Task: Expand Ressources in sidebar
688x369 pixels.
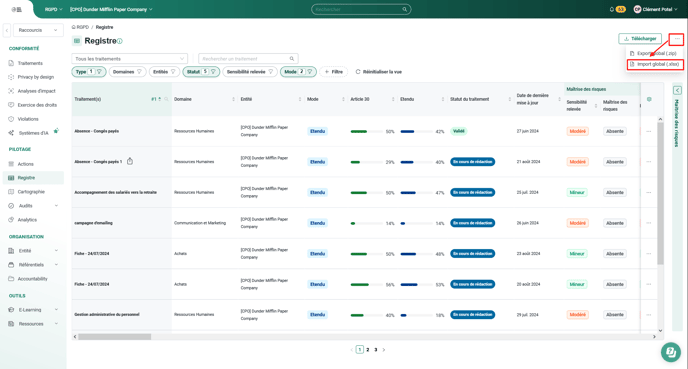Action: pyautogui.click(x=33, y=324)
